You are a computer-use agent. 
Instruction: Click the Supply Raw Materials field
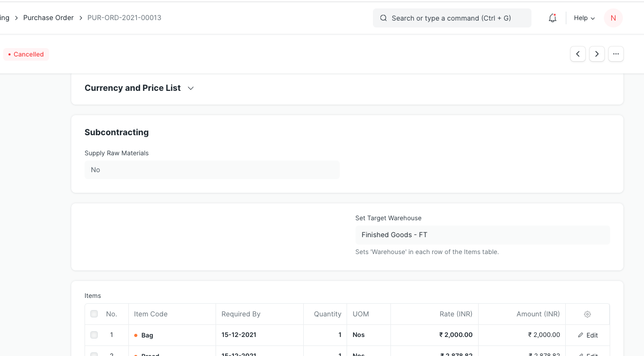tap(212, 170)
